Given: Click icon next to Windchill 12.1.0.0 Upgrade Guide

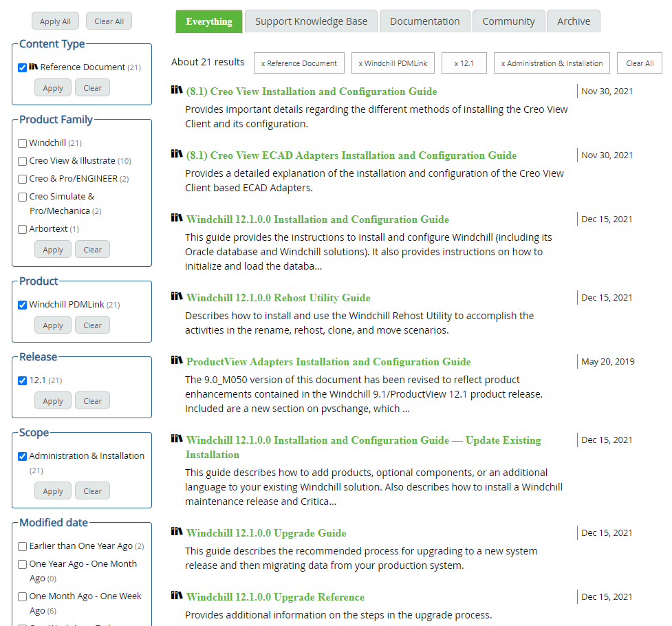Looking at the screenshot, I should (x=177, y=531).
